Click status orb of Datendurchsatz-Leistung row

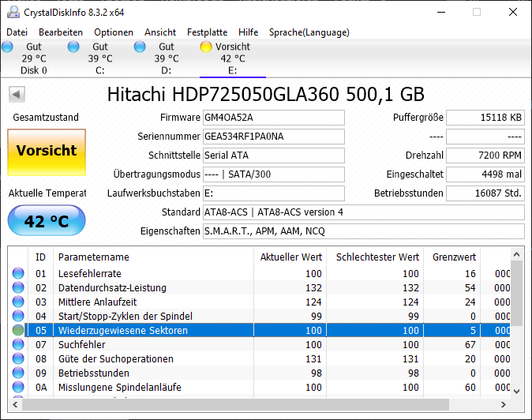pyautogui.click(x=18, y=287)
